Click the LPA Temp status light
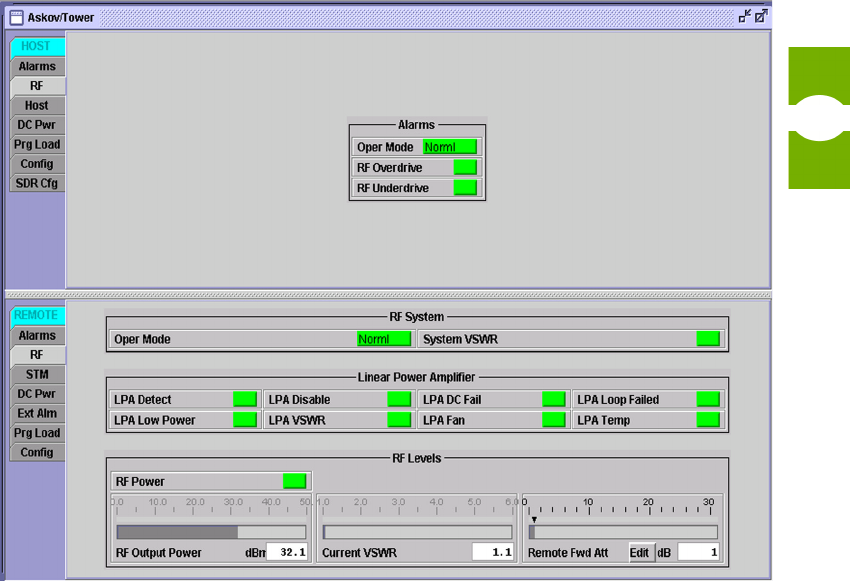 709,419
